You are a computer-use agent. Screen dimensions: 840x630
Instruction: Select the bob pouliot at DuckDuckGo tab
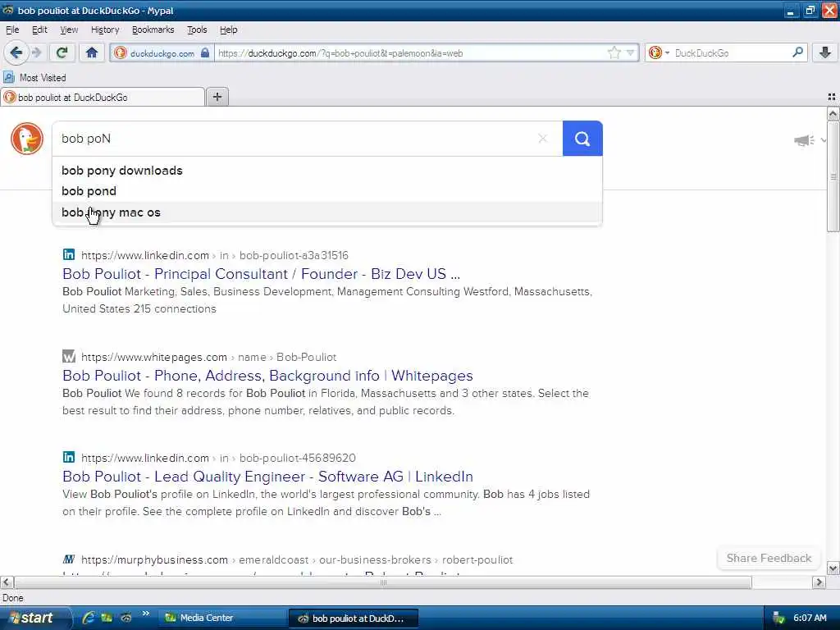(103, 97)
